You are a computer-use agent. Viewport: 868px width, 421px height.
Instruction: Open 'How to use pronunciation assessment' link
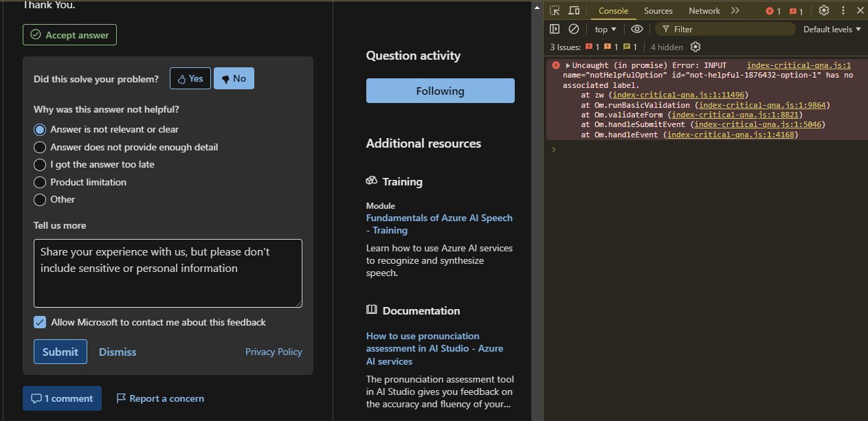pyautogui.click(x=434, y=348)
